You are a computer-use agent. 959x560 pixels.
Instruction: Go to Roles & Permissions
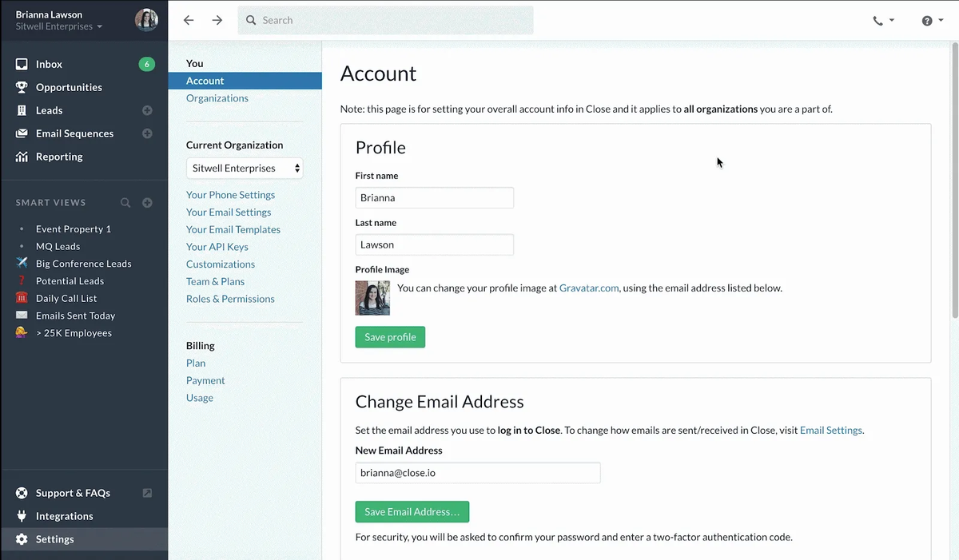(230, 299)
